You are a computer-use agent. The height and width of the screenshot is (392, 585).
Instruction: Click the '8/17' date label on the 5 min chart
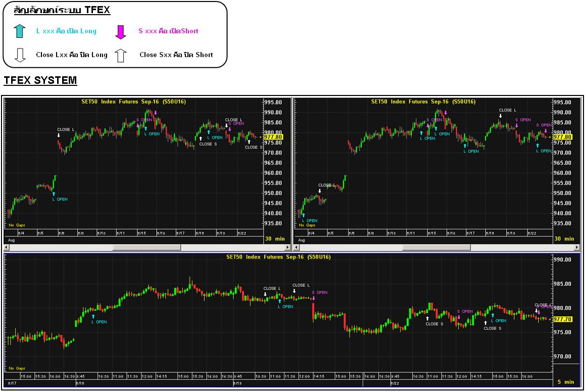point(12,383)
